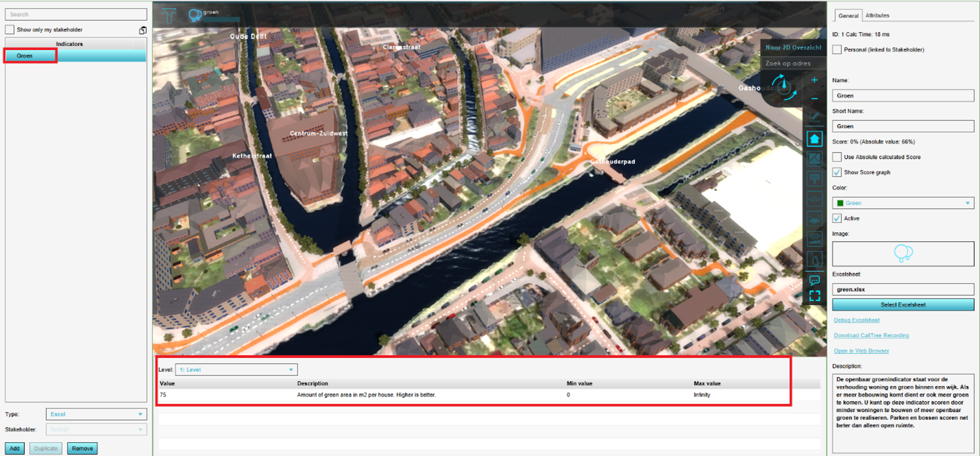Toggle fullscreen with the bracket icon
This screenshot has width=980, height=456.
(x=814, y=296)
